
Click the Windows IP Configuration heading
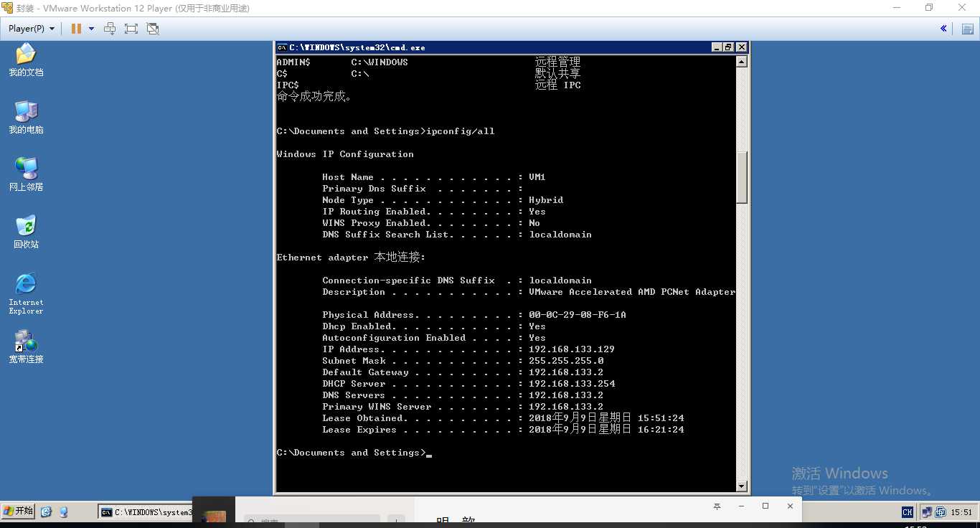(345, 154)
